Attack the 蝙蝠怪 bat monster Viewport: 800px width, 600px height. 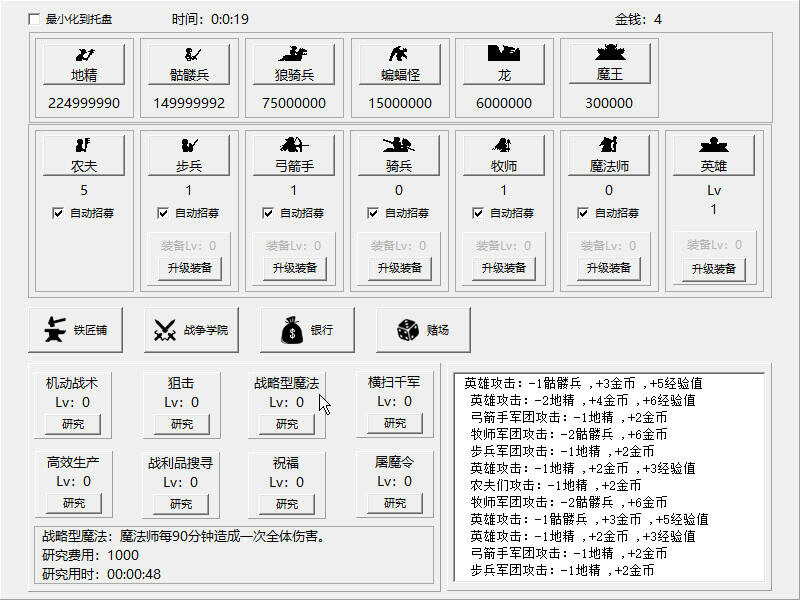pyautogui.click(x=399, y=64)
